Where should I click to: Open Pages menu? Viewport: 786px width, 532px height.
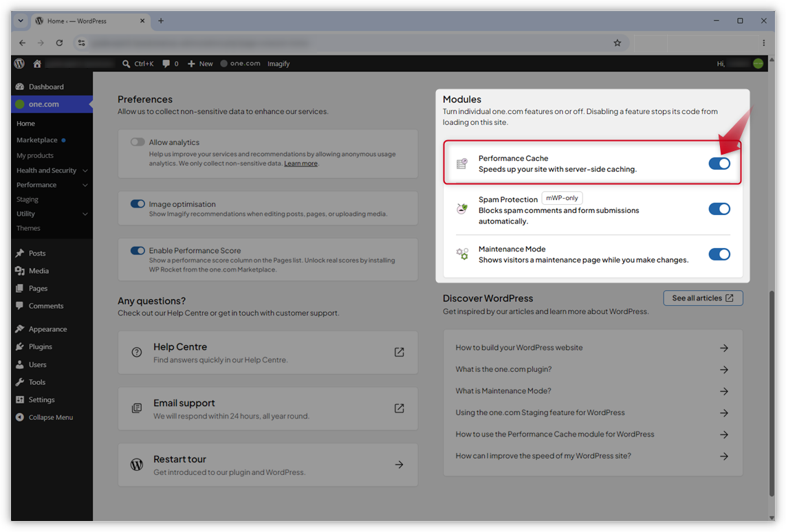point(52,289)
